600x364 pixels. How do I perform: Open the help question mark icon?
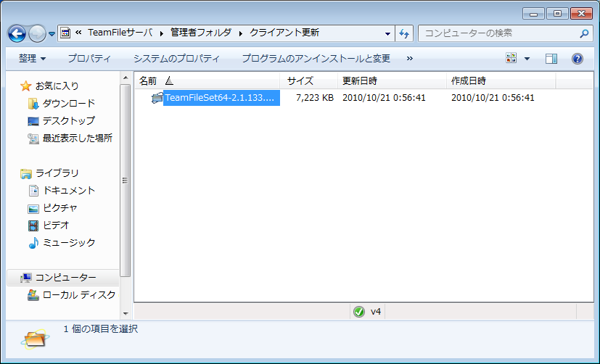click(578, 59)
